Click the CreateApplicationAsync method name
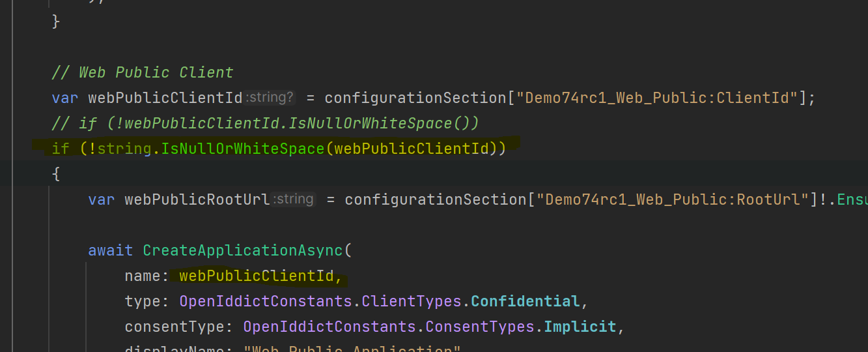The image size is (868, 352). pyautogui.click(x=242, y=250)
